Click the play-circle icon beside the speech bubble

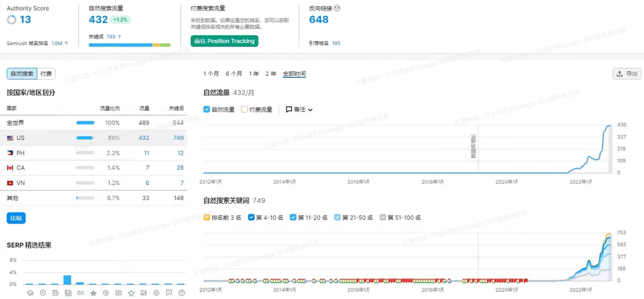point(157,293)
